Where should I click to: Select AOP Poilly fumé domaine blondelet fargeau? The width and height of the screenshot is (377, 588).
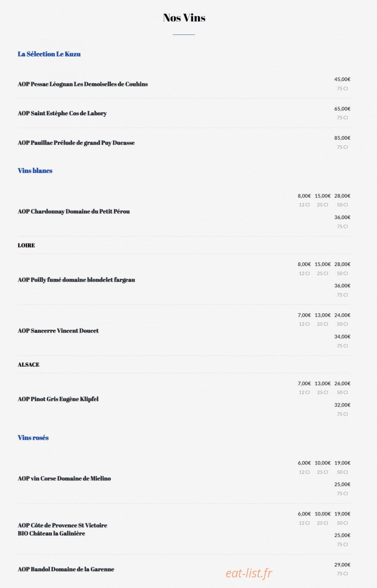[x=76, y=280]
